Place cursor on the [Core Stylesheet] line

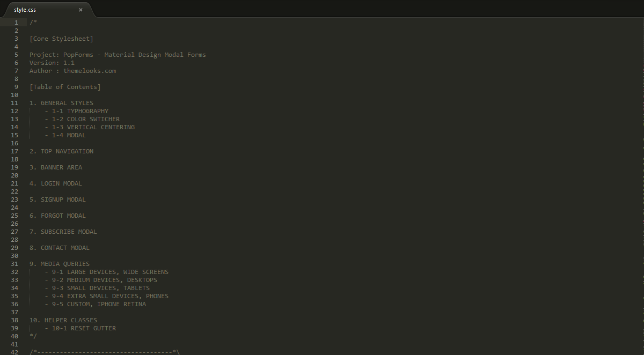61,39
